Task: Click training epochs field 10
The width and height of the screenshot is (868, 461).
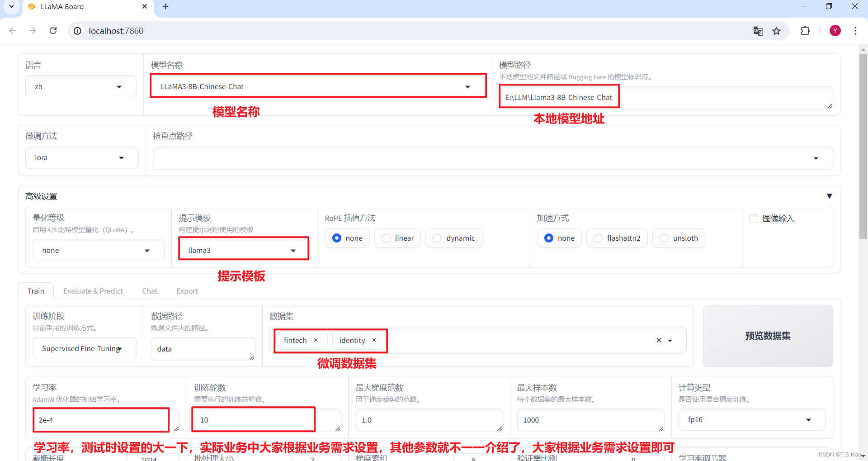Action: [267, 420]
